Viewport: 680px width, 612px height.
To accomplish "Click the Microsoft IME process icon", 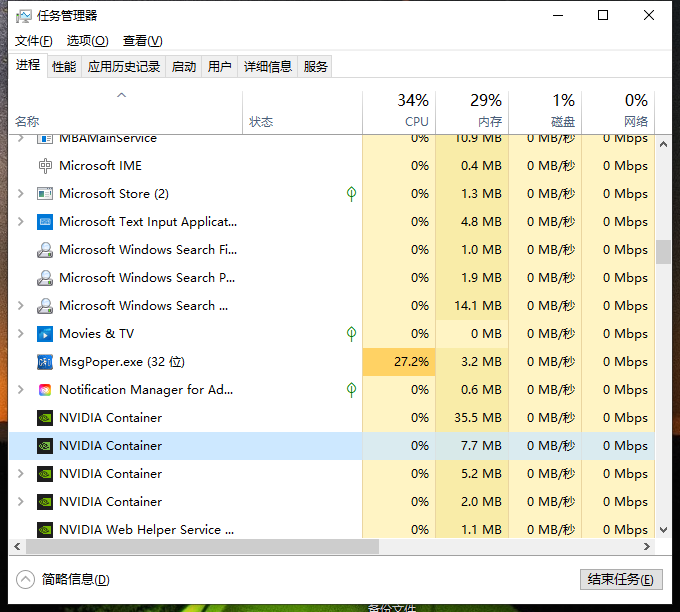I will point(45,166).
